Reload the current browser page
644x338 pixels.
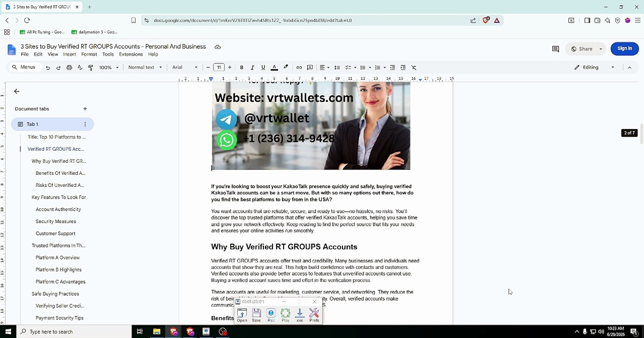pyautogui.click(x=27, y=20)
